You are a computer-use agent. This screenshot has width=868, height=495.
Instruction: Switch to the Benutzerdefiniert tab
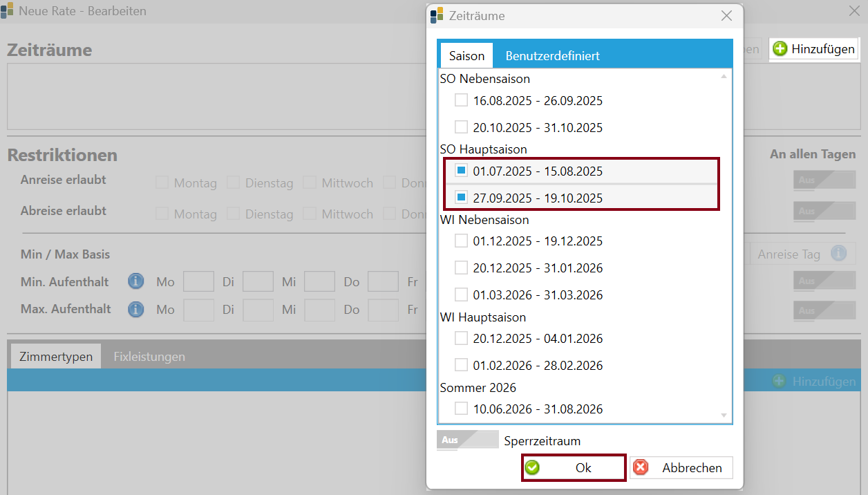point(552,56)
